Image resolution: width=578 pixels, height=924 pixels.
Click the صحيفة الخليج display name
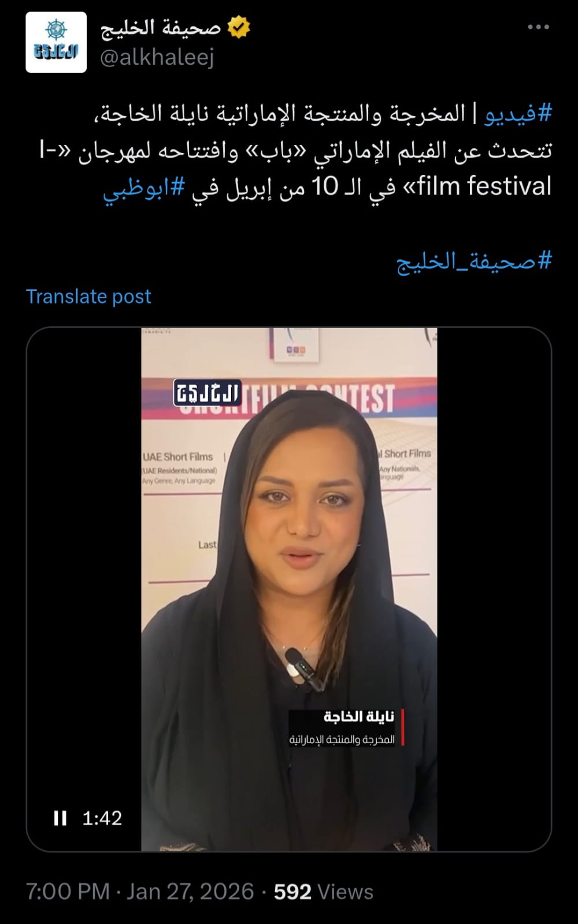[161, 27]
